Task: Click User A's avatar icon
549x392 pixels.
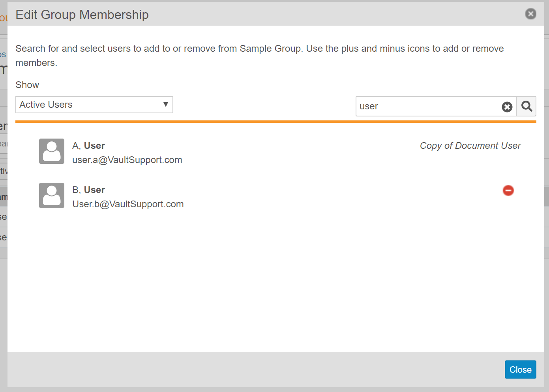Action: [52, 151]
